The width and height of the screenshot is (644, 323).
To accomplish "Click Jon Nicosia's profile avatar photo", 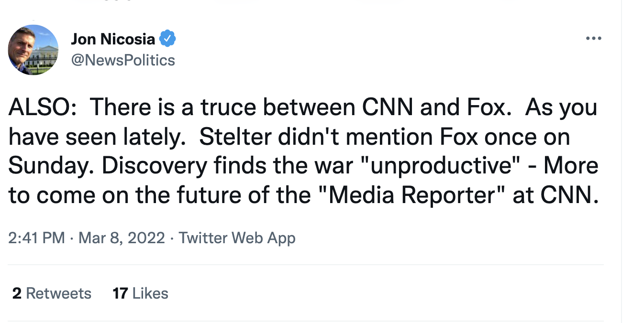I will [33, 50].
